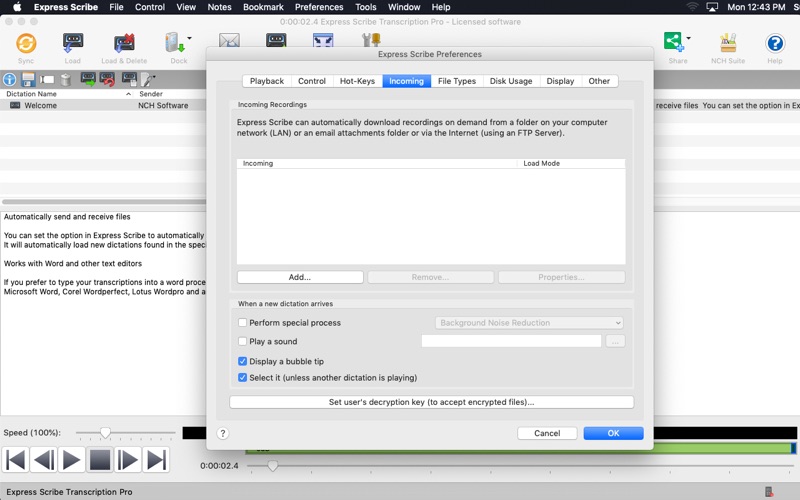Viewport: 800px width, 500px height.
Task: Click the blue info icon in small toolbar
Action: pyautogui.click(x=10, y=79)
